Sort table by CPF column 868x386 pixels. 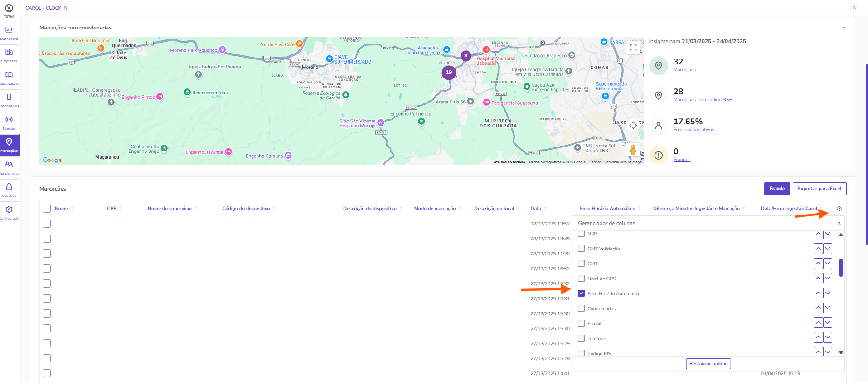tap(114, 209)
